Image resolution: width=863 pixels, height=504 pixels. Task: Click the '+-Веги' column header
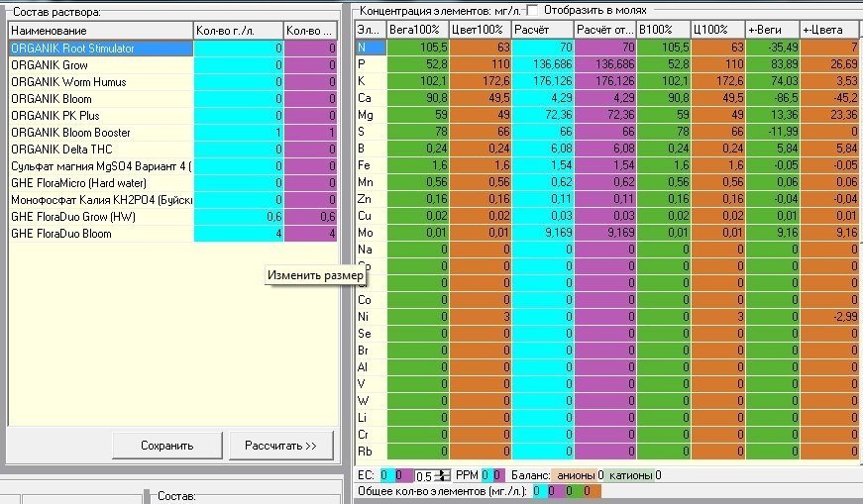[772, 30]
